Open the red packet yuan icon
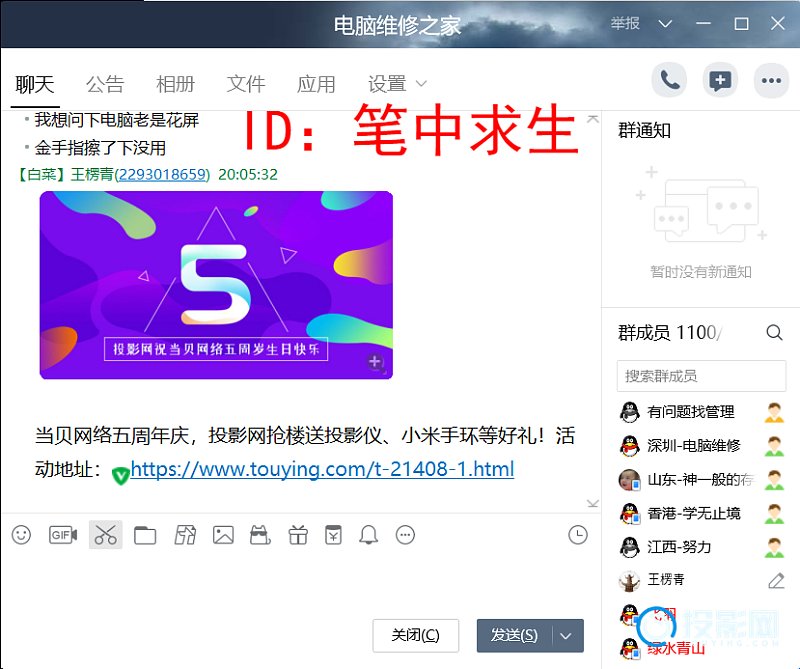This screenshot has width=800, height=669. (334, 535)
